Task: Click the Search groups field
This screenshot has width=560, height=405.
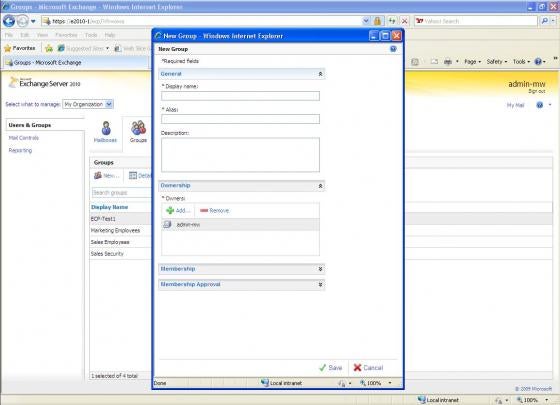Action: (121, 192)
